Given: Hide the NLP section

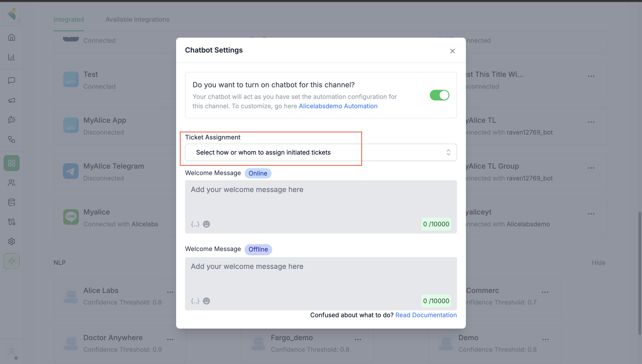Looking at the screenshot, I should (x=599, y=262).
